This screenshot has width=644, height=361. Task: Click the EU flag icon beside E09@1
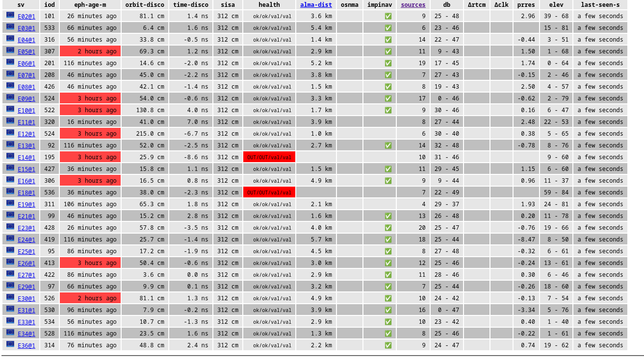[x=10, y=97]
